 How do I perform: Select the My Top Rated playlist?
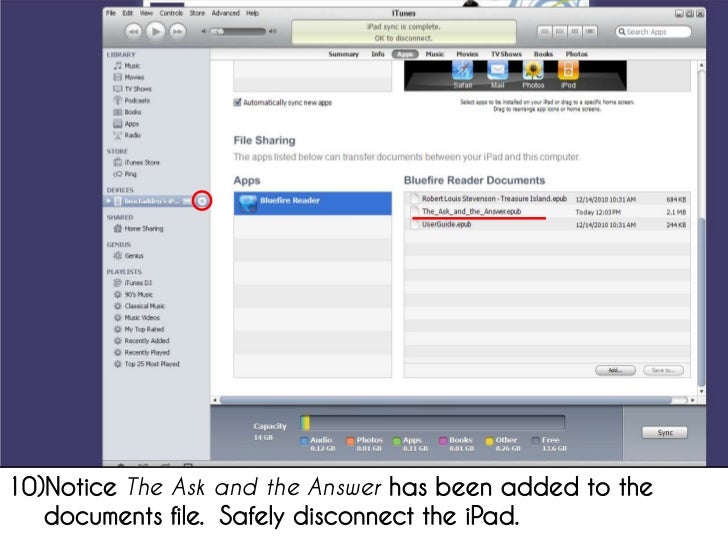click(x=139, y=329)
